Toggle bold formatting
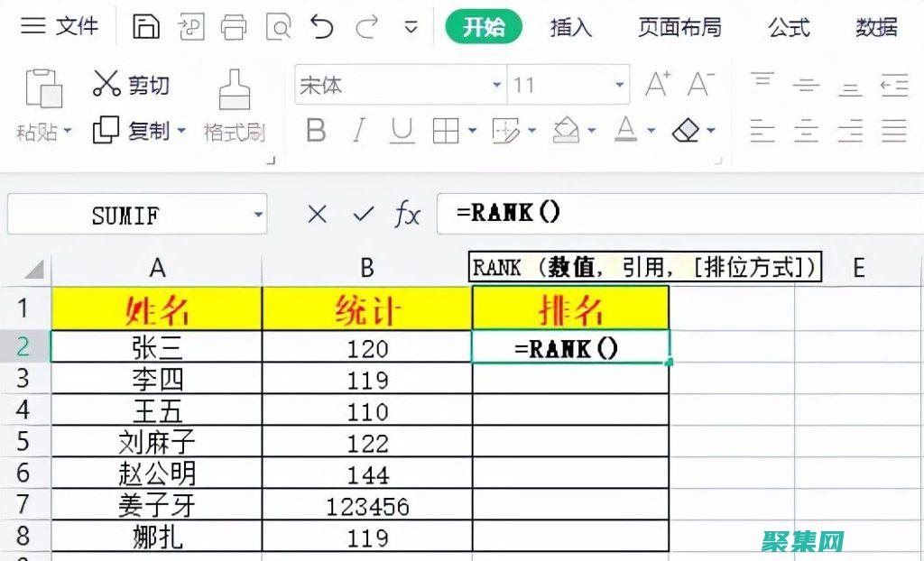The image size is (924, 561). (x=315, y=131)
